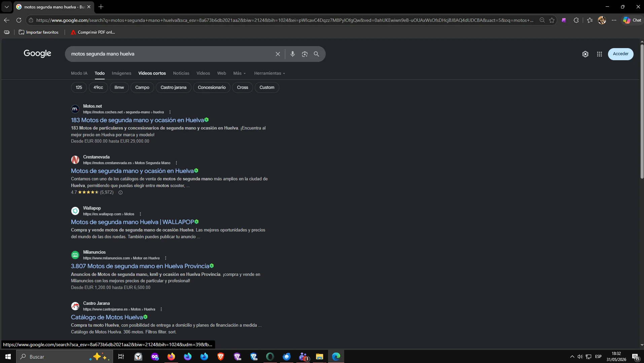Click the page vertical scrollbar thumb

pos(642,111)
